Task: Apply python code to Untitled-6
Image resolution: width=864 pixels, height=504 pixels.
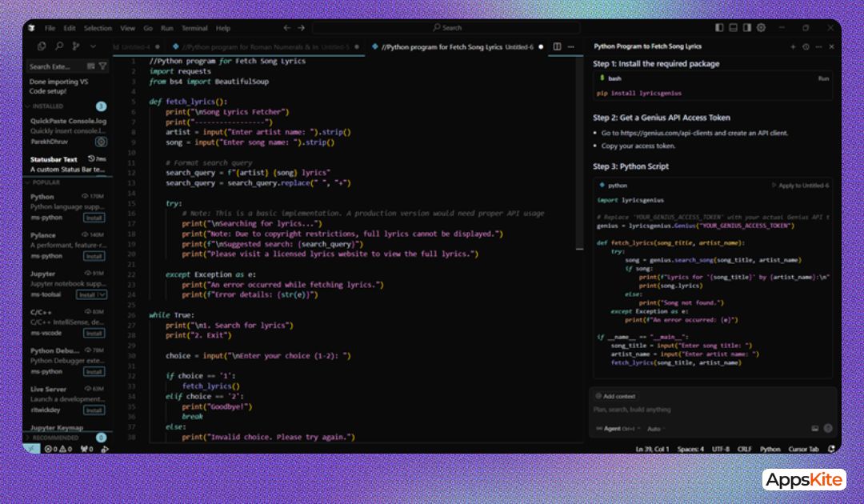Action: 800,186
